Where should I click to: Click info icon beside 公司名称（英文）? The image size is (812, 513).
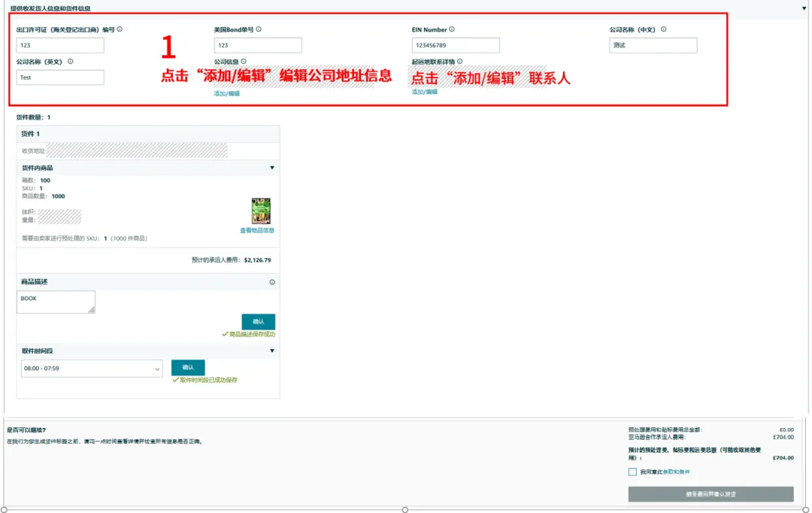71,61
